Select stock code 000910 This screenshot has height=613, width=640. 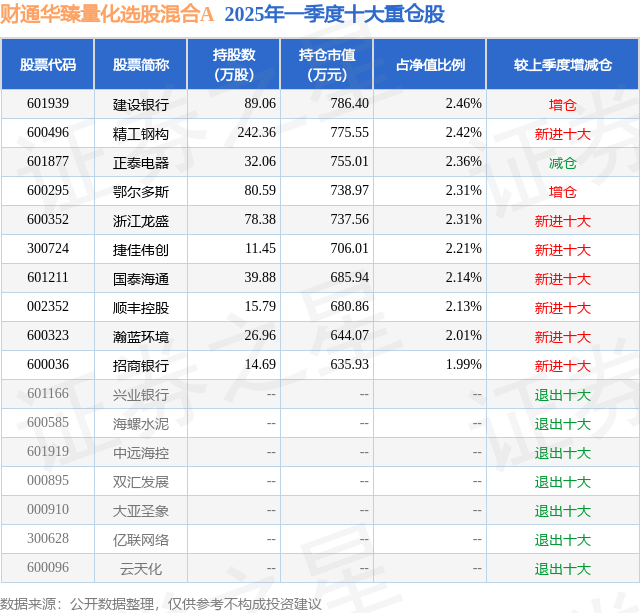pos(48,509)
